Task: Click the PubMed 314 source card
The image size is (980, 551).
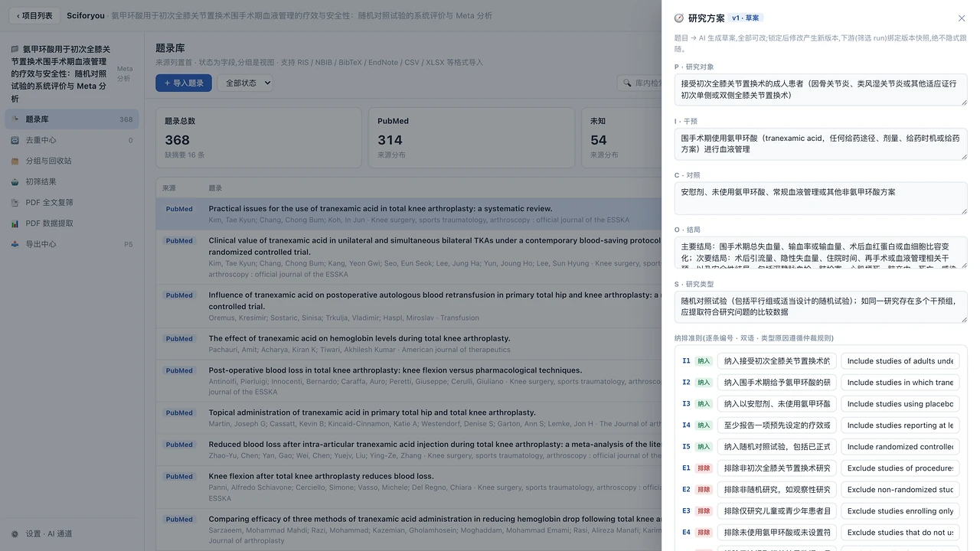Action: [471, 138]
